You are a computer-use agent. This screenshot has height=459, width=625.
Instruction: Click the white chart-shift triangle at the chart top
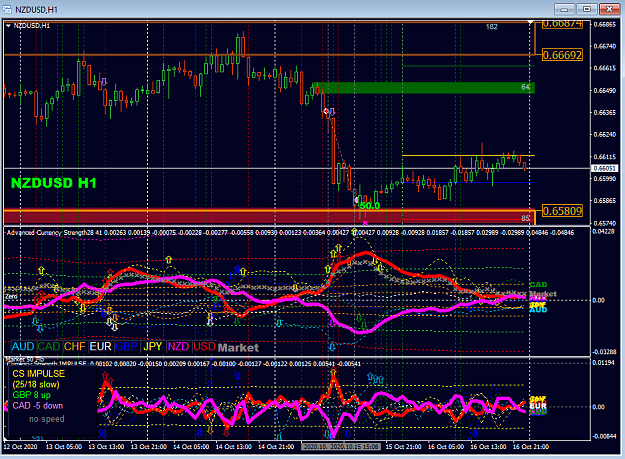pos(530,22)
